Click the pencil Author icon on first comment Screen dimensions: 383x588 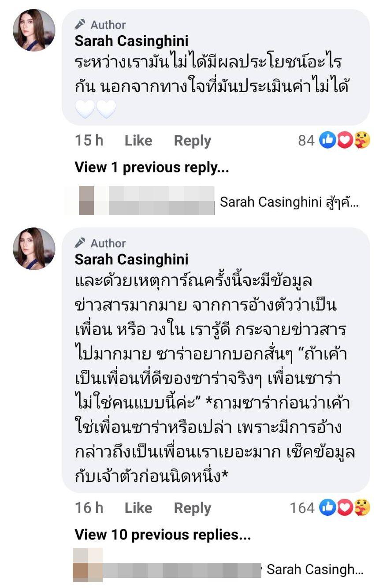coord(80,25)
